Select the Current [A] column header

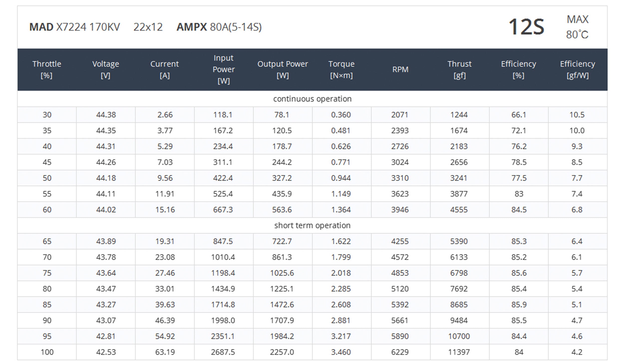tap(164, 70)
